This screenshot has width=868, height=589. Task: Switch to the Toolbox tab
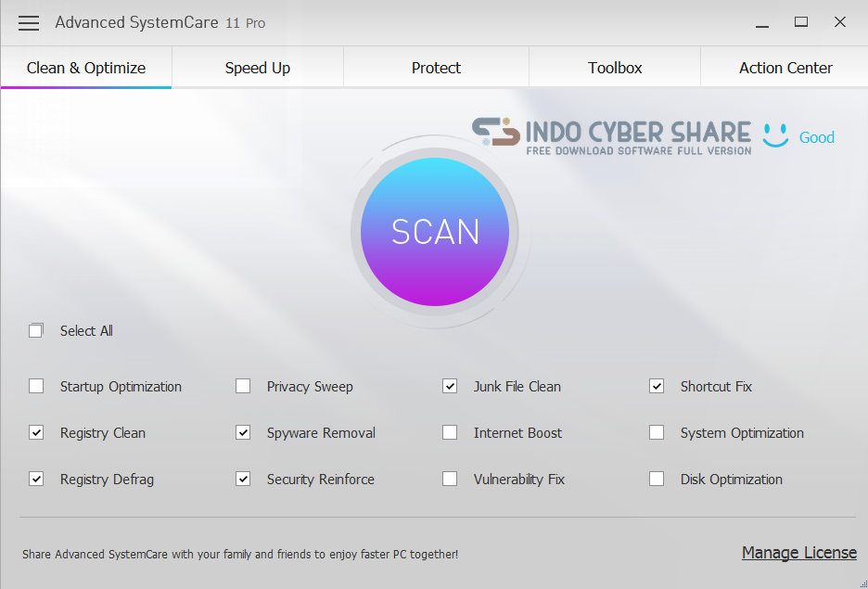point(614,67)
